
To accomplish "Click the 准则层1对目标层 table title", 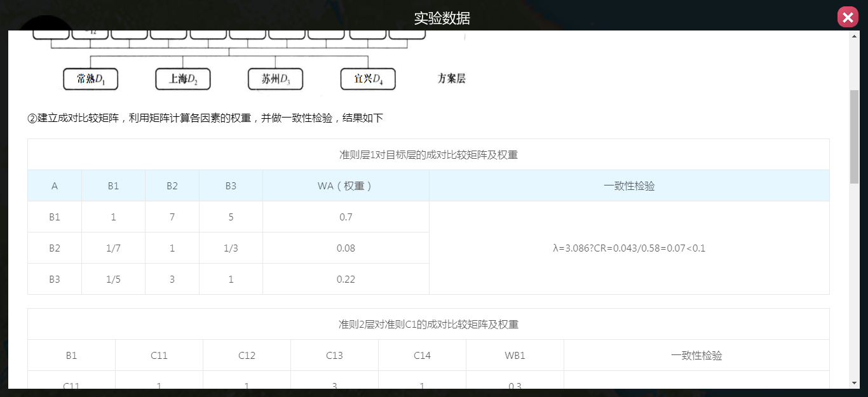I will point(428,155).
